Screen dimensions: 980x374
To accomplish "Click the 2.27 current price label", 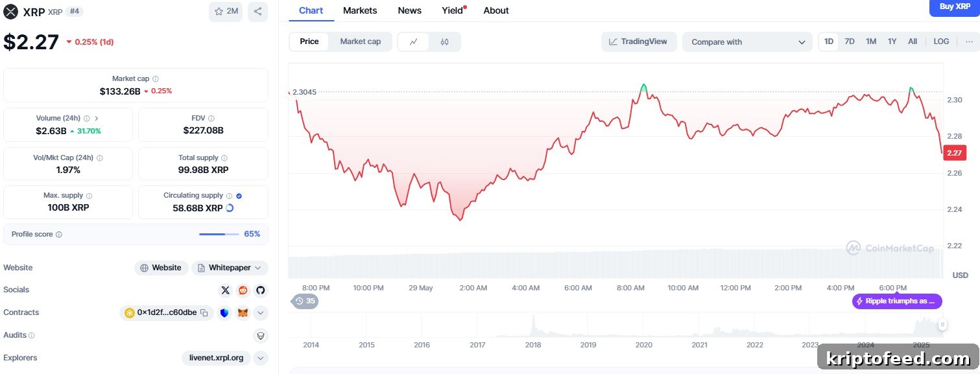I will coord(955,153).
